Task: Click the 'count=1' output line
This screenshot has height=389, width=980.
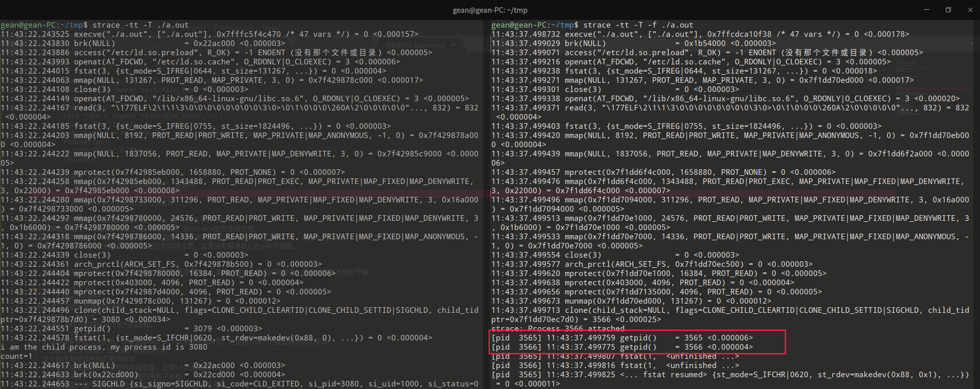Action: click(16, 356)
